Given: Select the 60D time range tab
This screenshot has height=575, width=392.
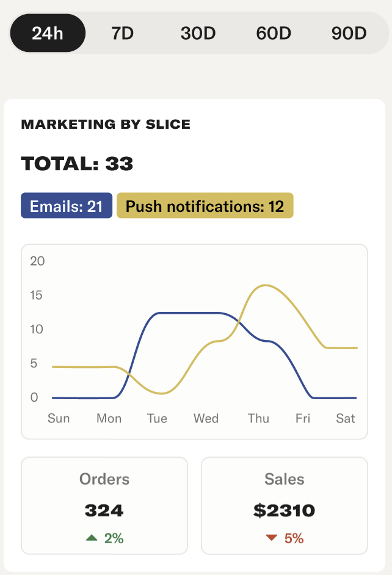Looking at the screenshot, I should 274,33.
